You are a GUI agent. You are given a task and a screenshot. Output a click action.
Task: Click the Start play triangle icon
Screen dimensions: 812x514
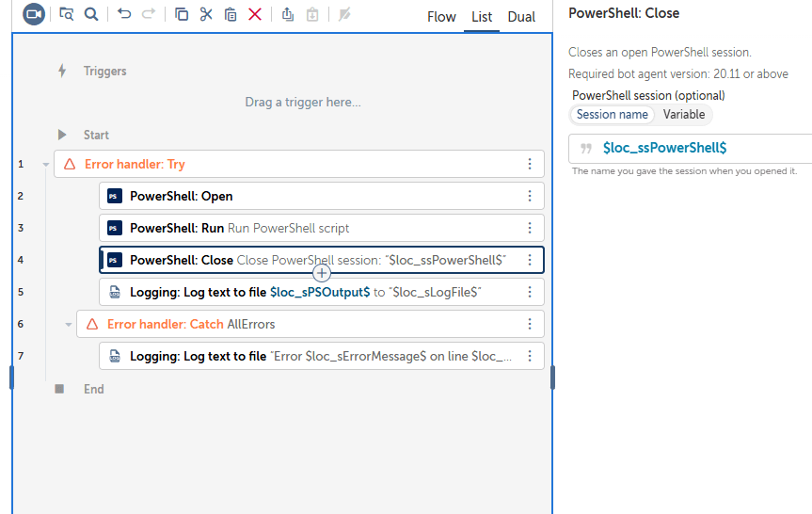tap(62, 135)
